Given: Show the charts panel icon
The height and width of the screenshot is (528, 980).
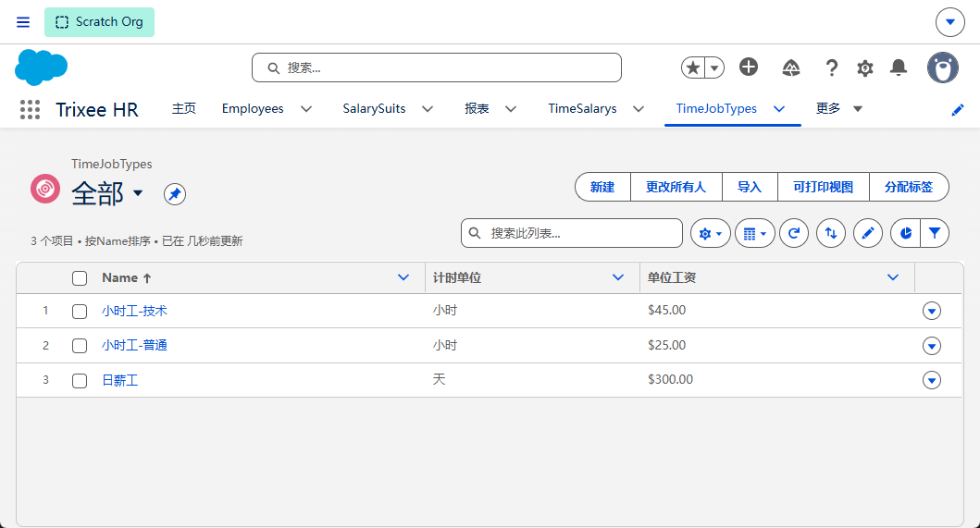Looking at the screenshot, I should pyautogui.click(x=905, y=233).
